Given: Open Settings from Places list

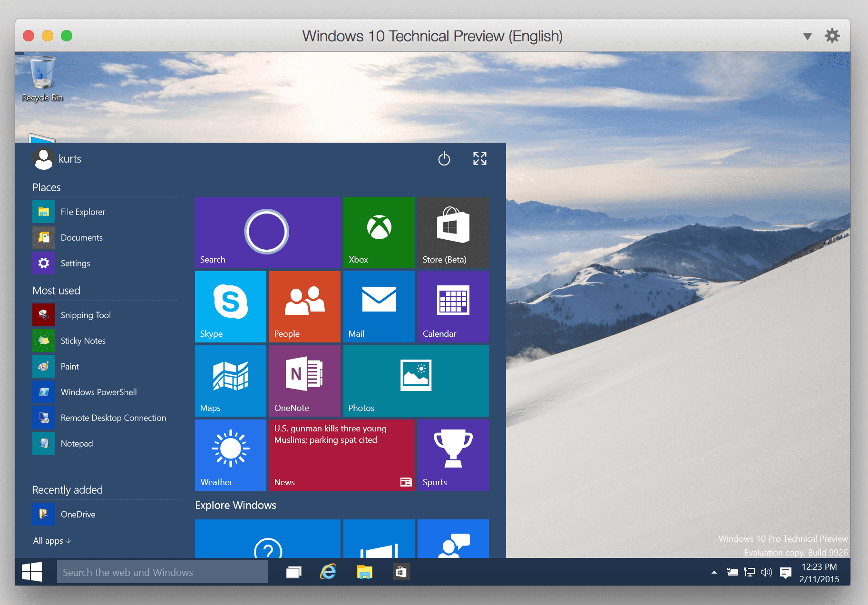Looking at the screenshot, I should point(105,263).
